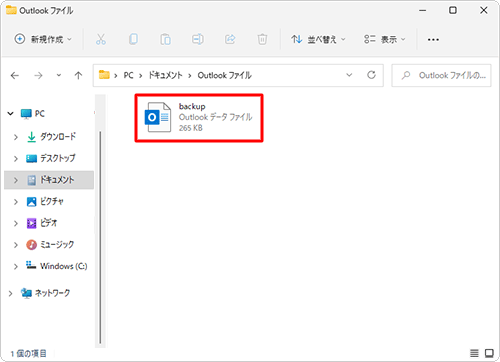The height and width of the screenshot is (362, 500).
Task: Click the 1 個の項目 status text
Action: pyautogui.click(x=28, y=353)
